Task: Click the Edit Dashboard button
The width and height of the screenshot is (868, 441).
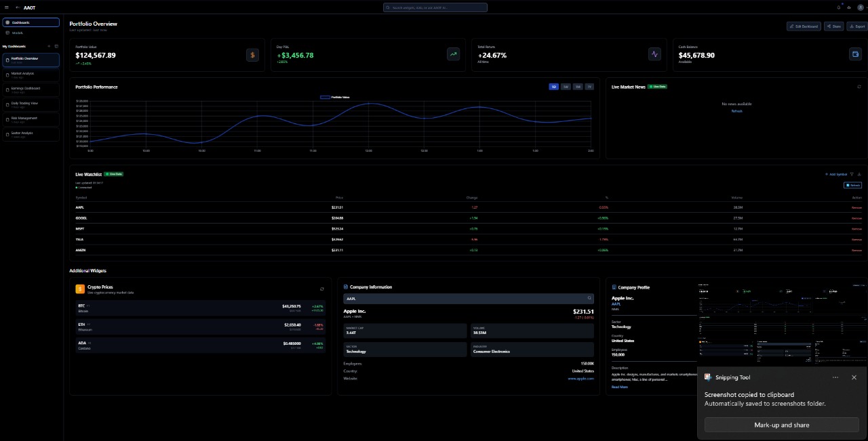Action: coord(804,26)
